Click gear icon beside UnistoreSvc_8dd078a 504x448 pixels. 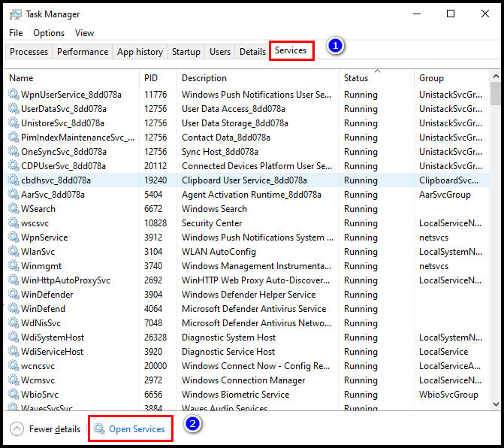14,123
